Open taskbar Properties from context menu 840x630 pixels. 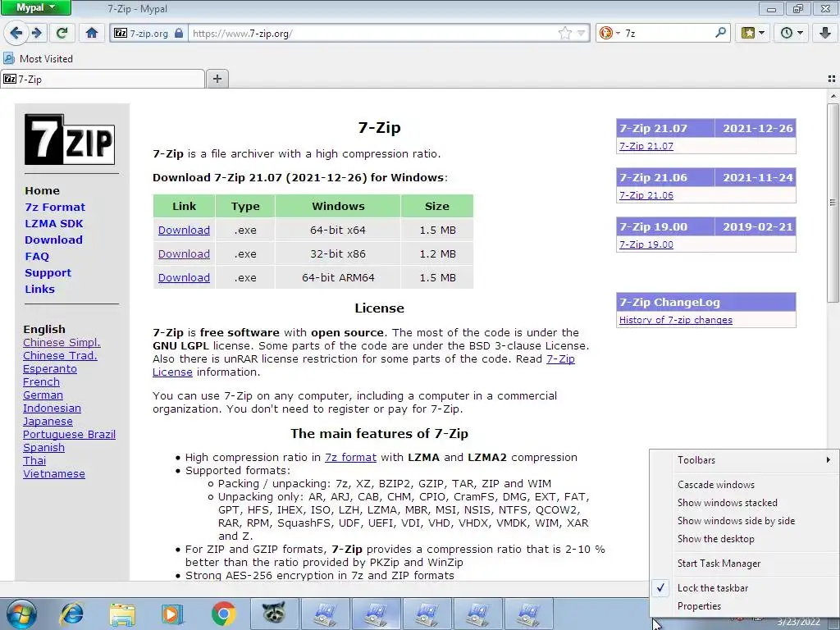pyautogui.click(x=744, y=606)
